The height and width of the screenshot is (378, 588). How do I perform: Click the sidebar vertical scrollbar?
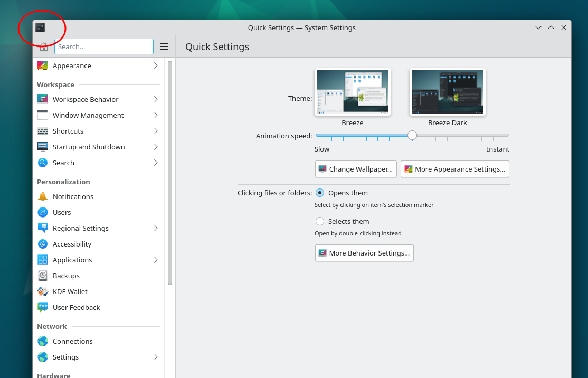(170, 173)
